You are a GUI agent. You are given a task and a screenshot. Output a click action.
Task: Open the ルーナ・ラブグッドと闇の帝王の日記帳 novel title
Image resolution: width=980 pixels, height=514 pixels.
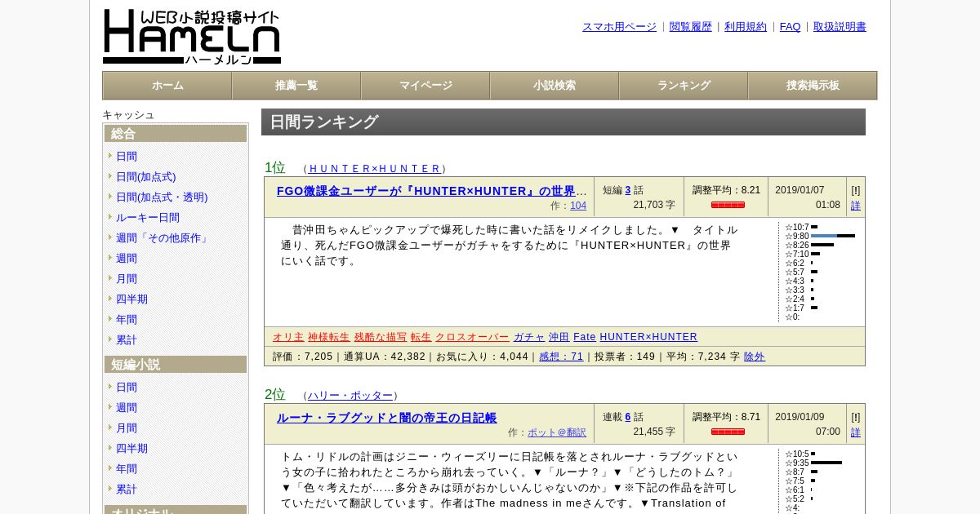tap(386, 418)
